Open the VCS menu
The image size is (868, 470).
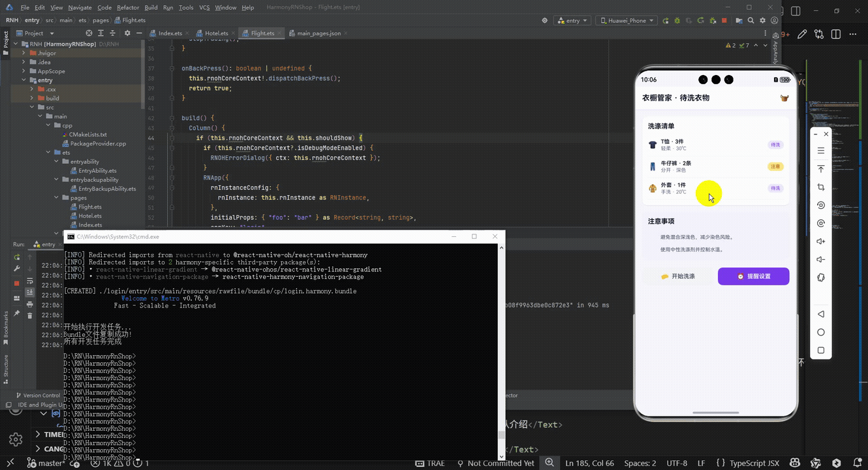(204, 7)
